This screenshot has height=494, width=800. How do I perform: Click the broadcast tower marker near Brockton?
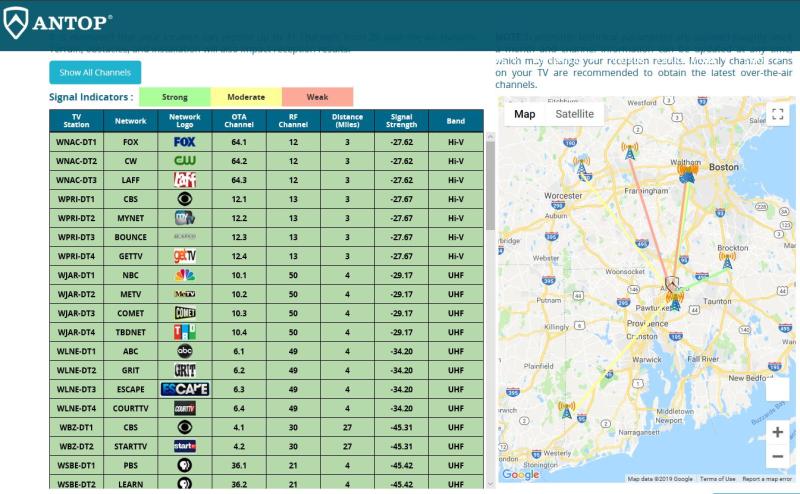pos(727,260)
